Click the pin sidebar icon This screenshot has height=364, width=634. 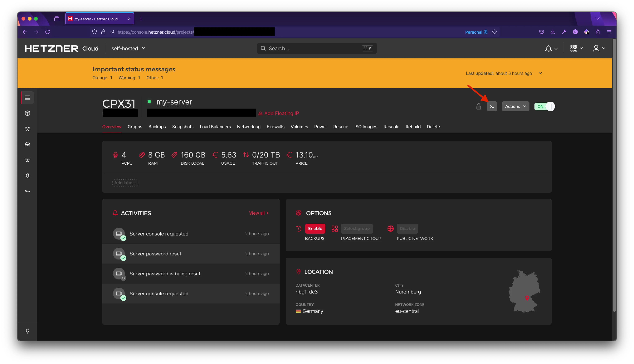click(27, 331)
